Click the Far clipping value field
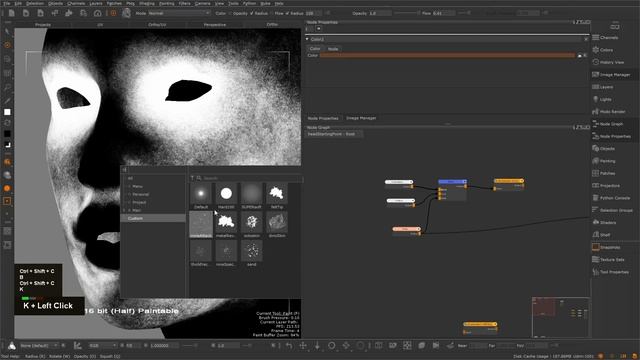Viewport: 640px width, 360px height. point(506,346)
